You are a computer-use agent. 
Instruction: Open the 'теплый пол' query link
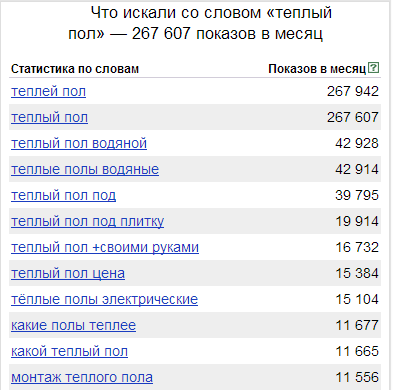(49, 117)
